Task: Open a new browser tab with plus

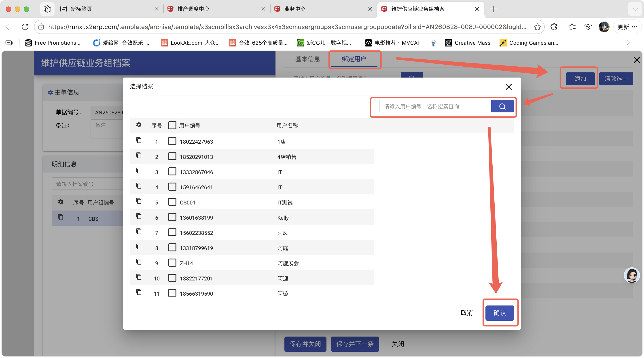Action: click(x=493, y=9)
